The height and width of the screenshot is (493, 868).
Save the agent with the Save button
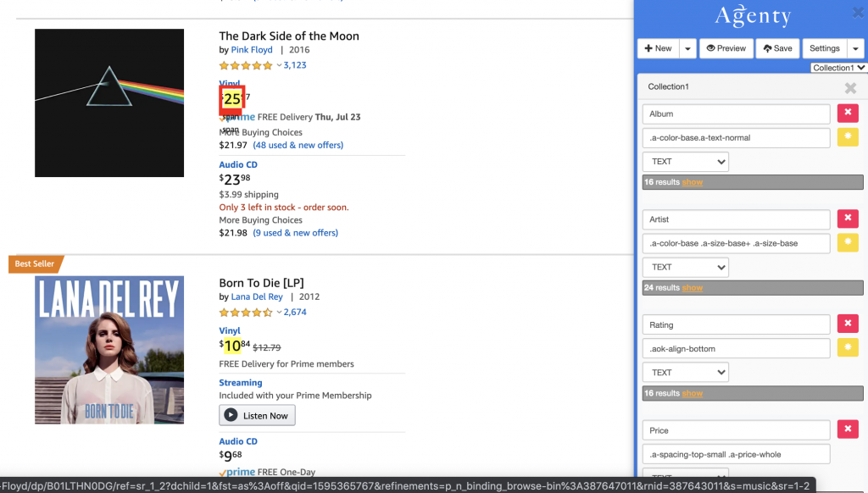(x=777, y=48)
